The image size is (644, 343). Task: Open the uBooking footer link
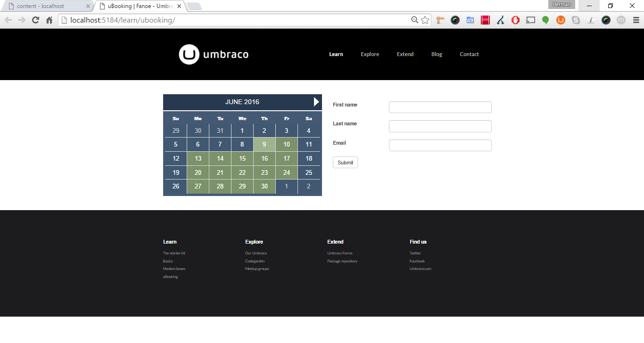tap(170, 277)
